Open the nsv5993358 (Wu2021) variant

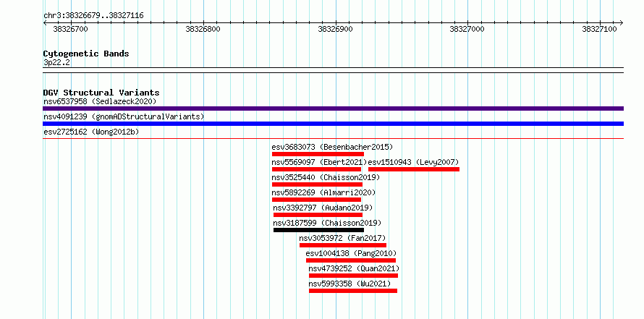click(x=349, y=284)
